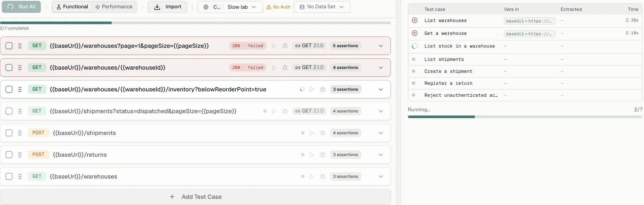Click failed icon beside List warehouses result
Image resolution: width=644 pixels, height=205 pixels.
pos(414,20)
